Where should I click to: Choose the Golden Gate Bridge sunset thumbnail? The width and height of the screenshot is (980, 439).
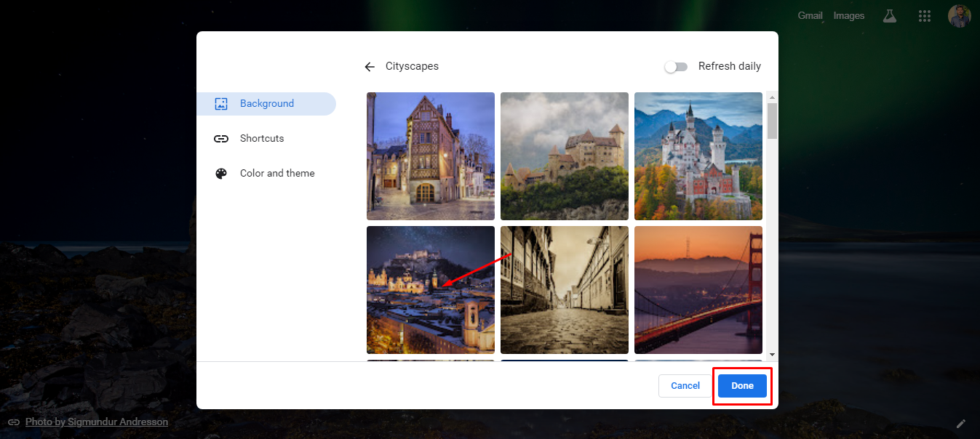pos(698,290)
